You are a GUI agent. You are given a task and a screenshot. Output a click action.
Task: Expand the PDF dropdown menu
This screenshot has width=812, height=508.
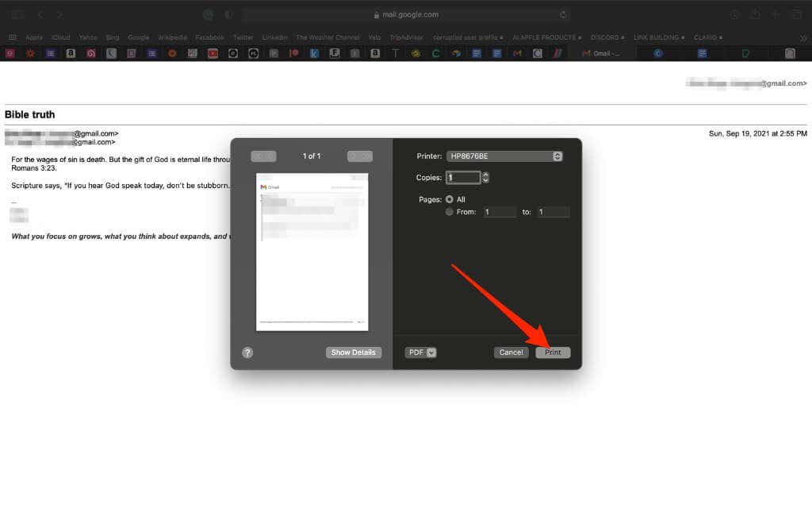pyautogui.click(x=421, y=352)
